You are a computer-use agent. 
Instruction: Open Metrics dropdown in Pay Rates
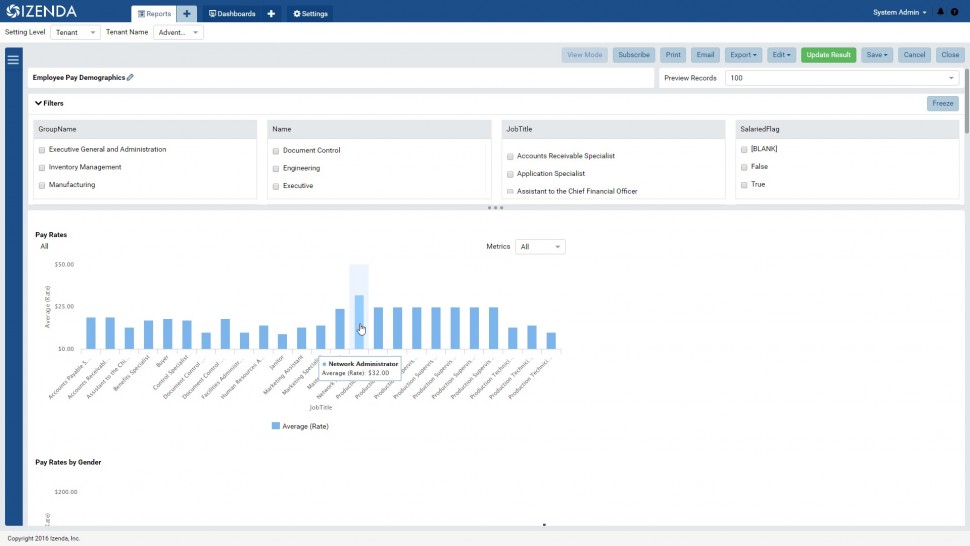540,247
